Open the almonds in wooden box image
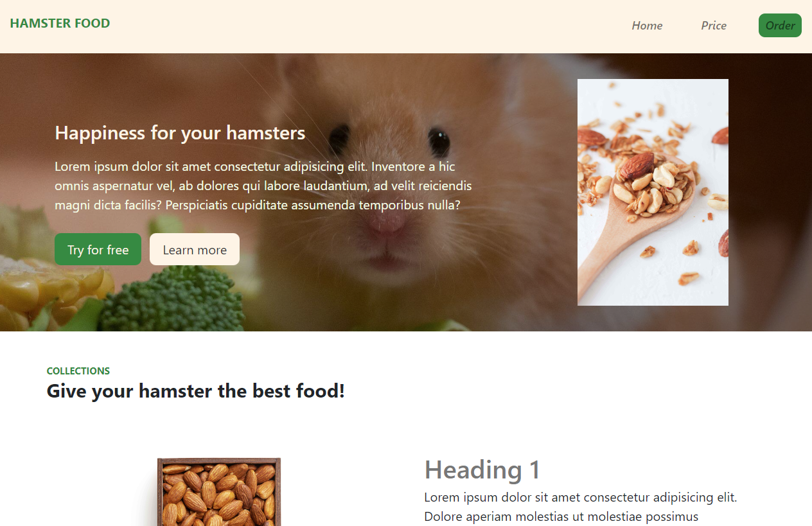Viewport: 812px width, 526px height. click(x=219, y=492)
